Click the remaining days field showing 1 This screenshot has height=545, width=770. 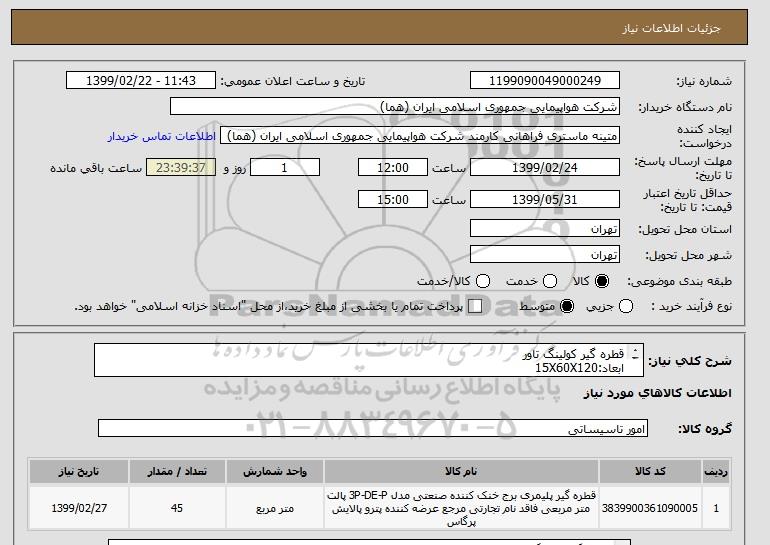click(x=285, y=167)
